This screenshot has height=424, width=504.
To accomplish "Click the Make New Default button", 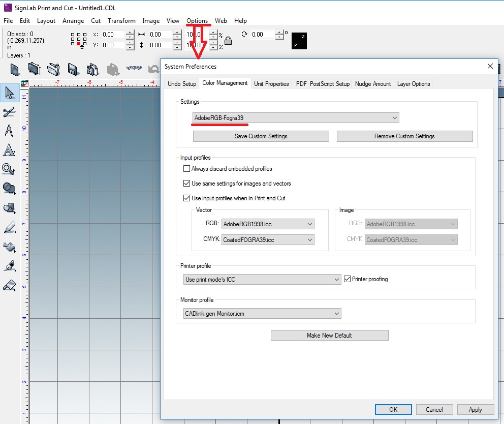I will 329,336.
